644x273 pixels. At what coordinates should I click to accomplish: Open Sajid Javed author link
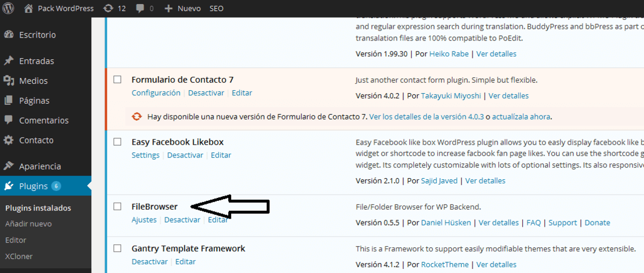[x=440, y=181]
